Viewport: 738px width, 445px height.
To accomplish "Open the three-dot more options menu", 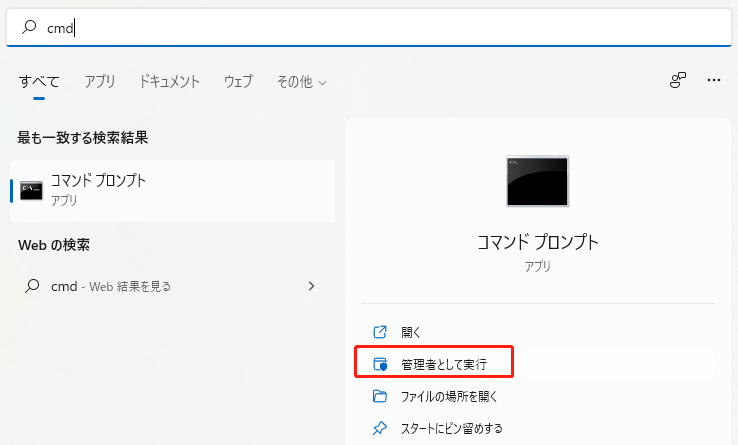I will click(x=713, y=80).
